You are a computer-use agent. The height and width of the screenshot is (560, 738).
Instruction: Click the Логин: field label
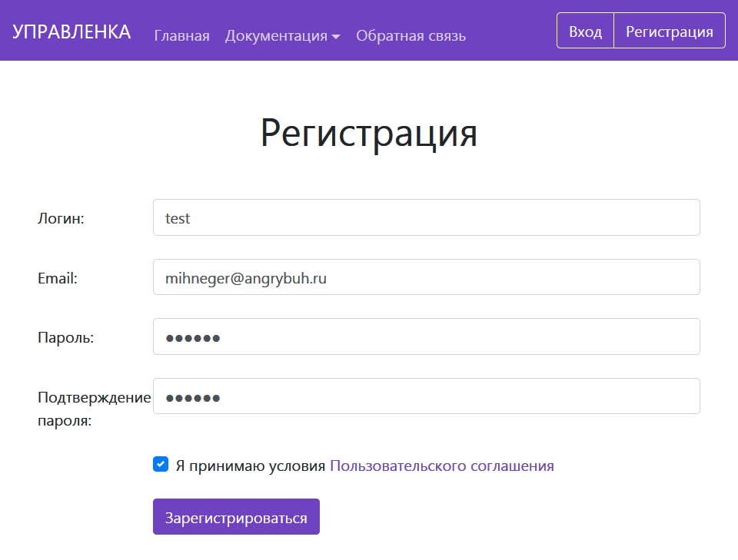tap(61, 219)
